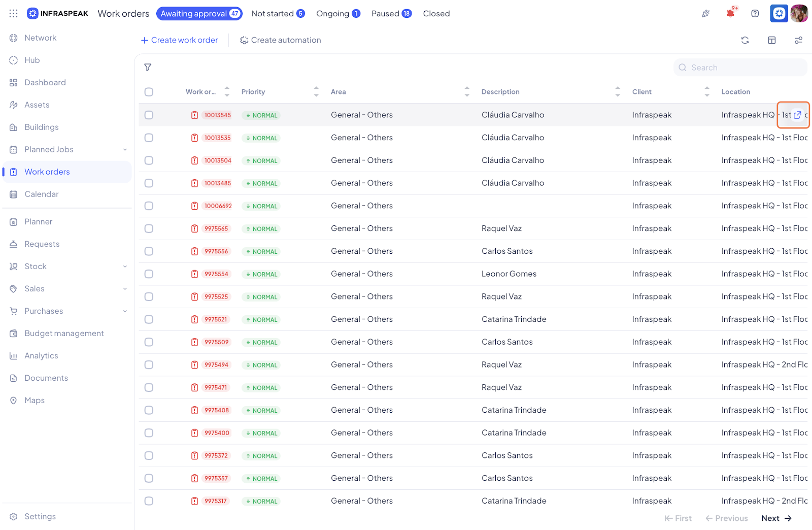
Task: Click the Infraspeak logo
Action: tap(58, 14)
